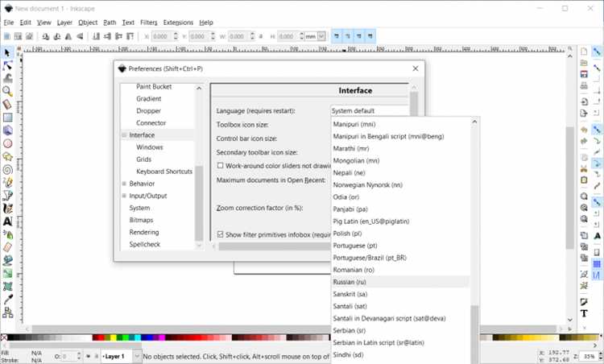Toggle Show filter primitives infobox checkbox

pos(221,234)
